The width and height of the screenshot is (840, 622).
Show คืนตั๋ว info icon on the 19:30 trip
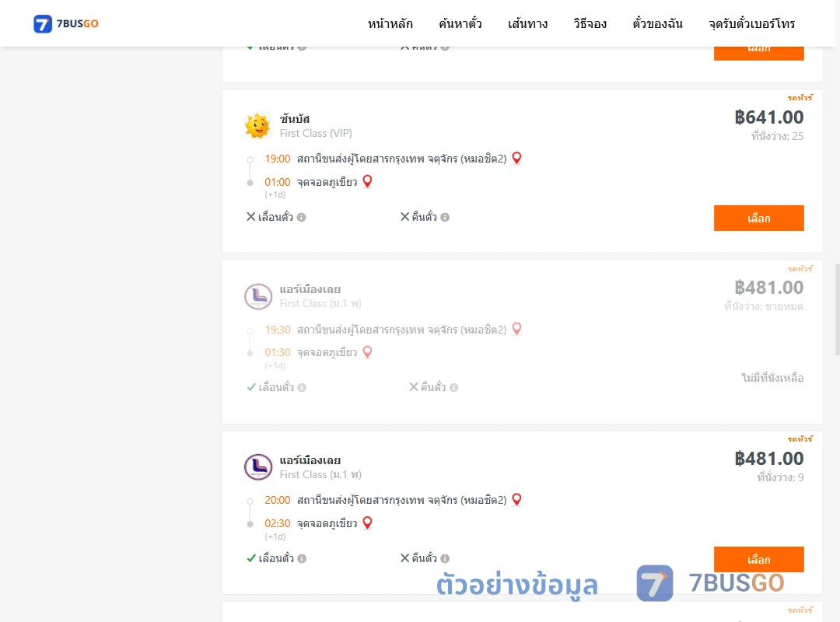[453, 387]
